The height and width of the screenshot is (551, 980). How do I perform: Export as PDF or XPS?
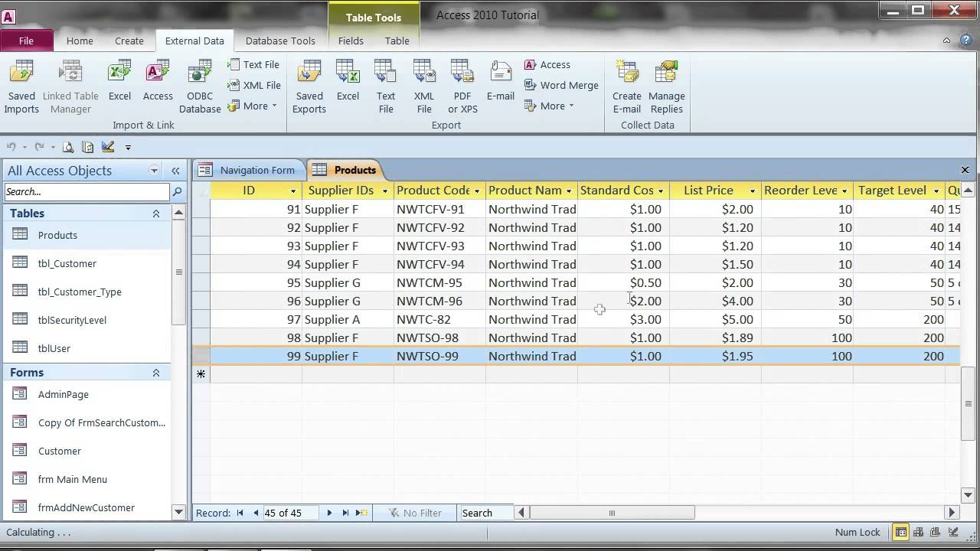[462, 88]
